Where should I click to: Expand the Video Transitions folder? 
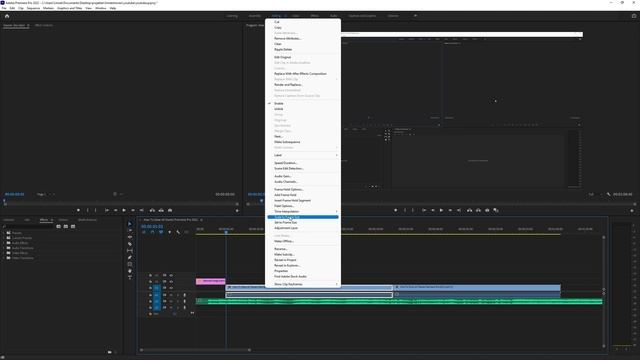pyautogui.click(x=4, y=258)
